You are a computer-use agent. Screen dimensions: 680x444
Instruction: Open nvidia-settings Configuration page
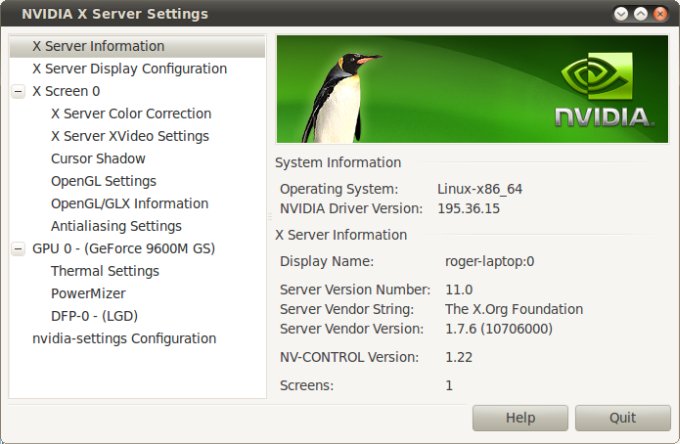click(x=124, y=339)
